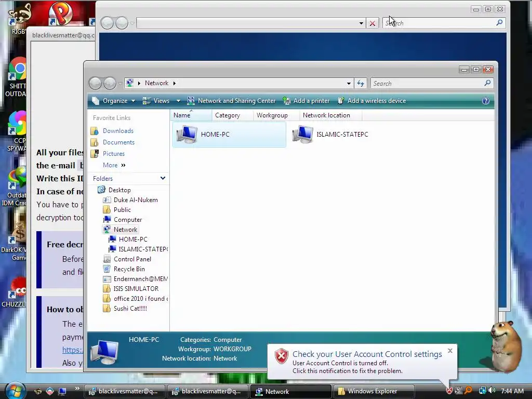The width and height of the screenshot is (532, 399).
Task: Open the Organize menu
Action: point(113,101)
